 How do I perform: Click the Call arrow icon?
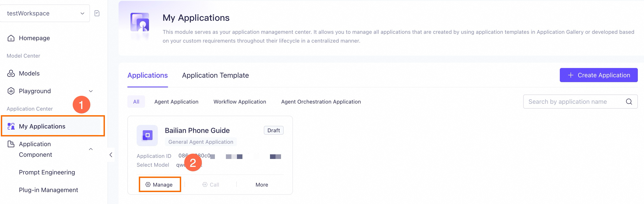[205, 185]
